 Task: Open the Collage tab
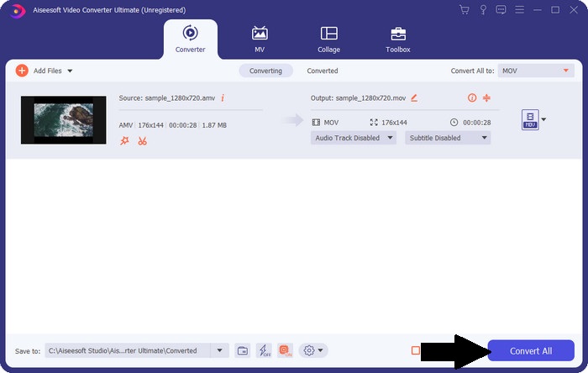click(328, 39)
